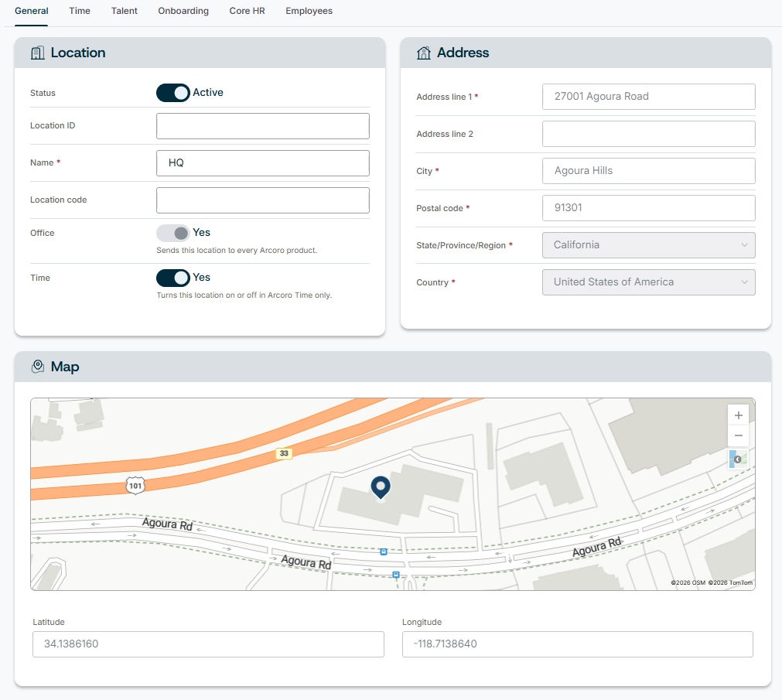Click the 'State/Province/Region' label

461,245
